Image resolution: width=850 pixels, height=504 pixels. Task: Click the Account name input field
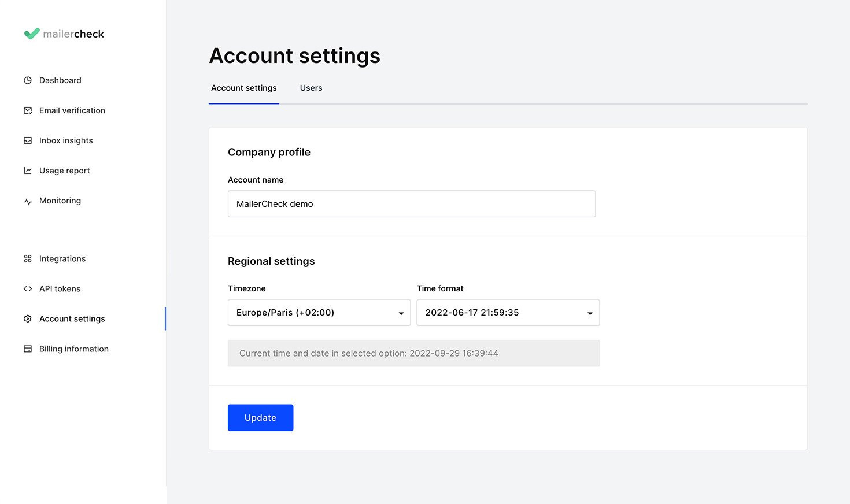[x=412, y=204]
